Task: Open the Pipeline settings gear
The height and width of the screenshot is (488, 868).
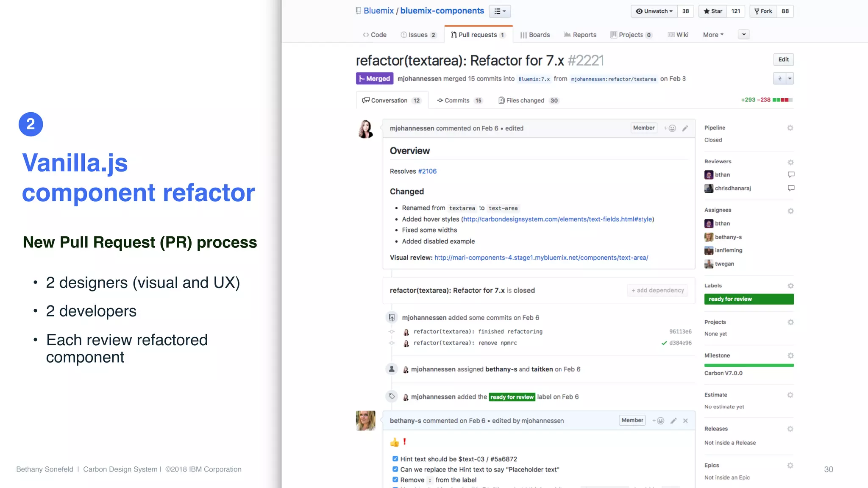Action: (x=790, y=128)
